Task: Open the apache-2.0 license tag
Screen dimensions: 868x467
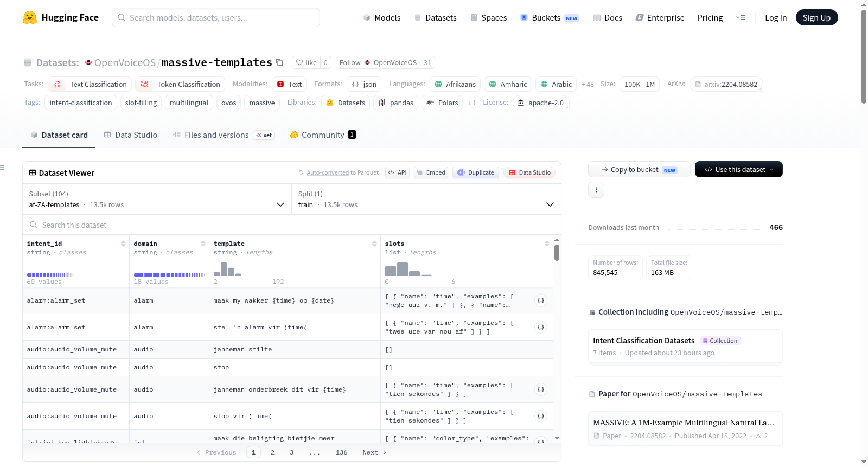Action: (x=540, y=103)
